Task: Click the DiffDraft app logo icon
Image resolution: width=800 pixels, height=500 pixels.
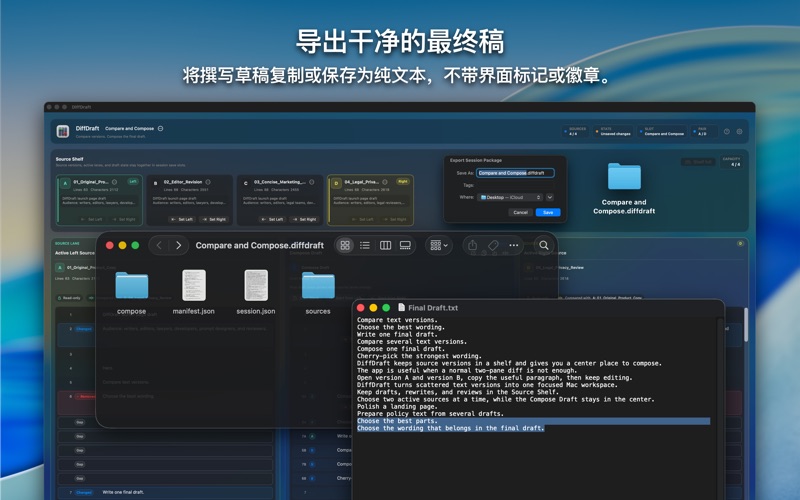Action: [x=63, y=132]
